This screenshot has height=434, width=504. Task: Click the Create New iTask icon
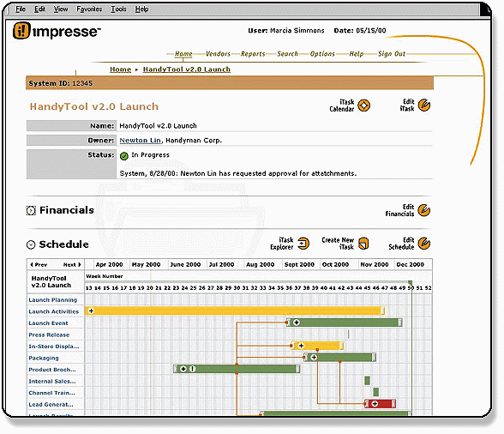coord(363,244)
